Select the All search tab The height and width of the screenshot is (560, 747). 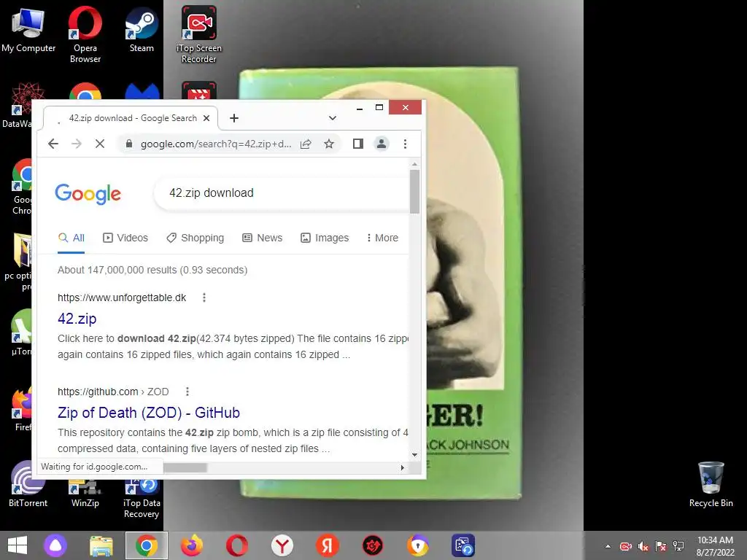point(71,238)
